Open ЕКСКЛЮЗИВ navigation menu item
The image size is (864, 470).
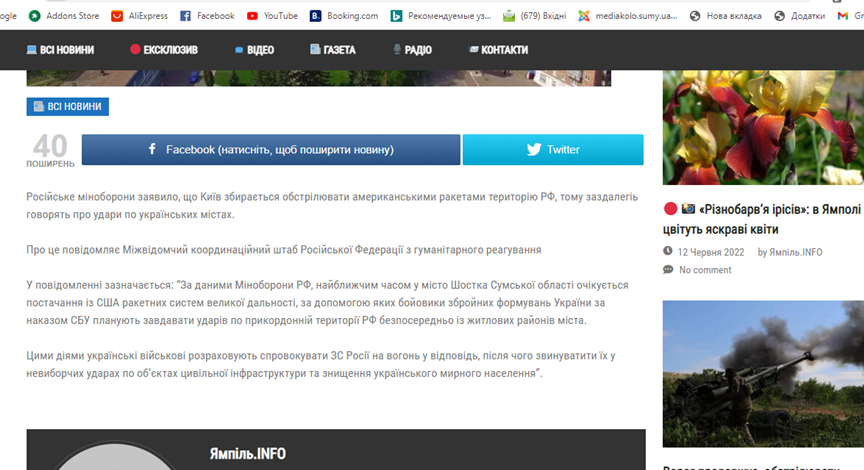tap(164, 50)
